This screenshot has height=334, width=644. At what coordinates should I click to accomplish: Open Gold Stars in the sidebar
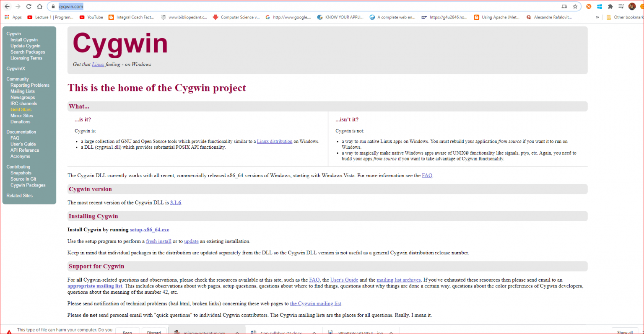[x=21, y=109]
